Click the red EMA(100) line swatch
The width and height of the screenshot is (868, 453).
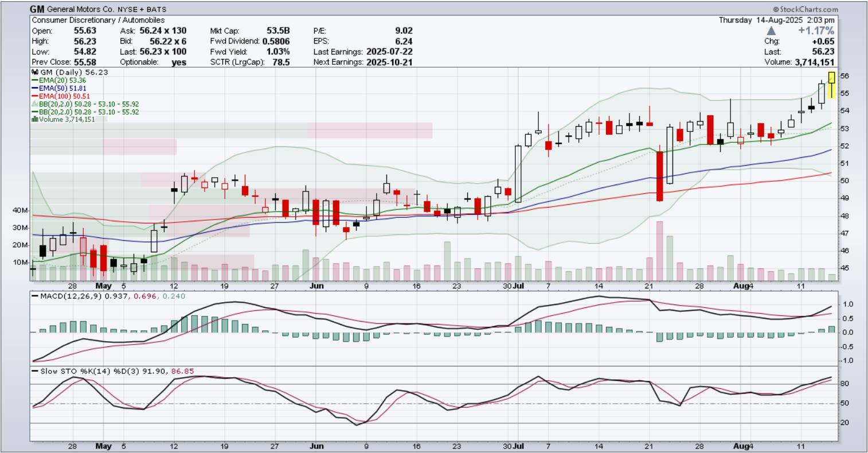35,96
